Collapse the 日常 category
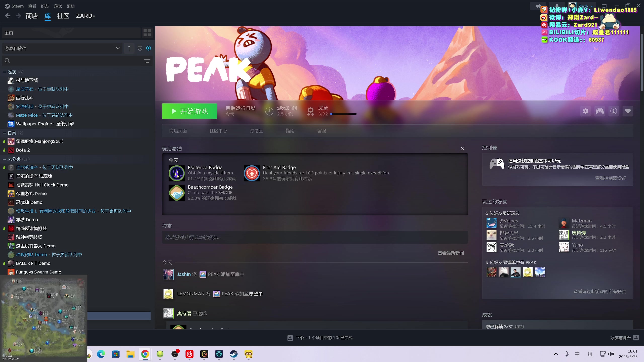The width and height of the screenshot is (644, 362). coord(4,133)
